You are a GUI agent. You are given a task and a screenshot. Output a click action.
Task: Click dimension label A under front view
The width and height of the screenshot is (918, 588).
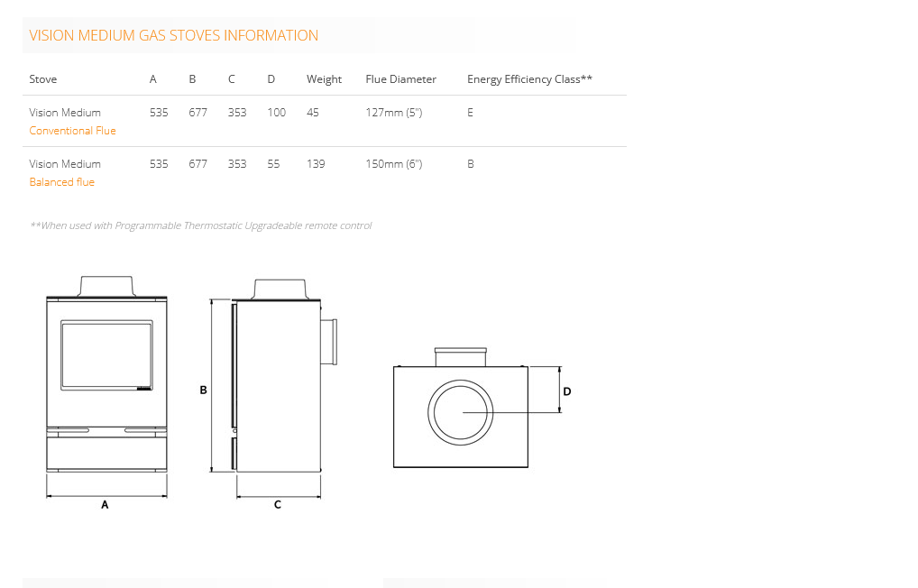pyautogui.click(x=105, y=505)
